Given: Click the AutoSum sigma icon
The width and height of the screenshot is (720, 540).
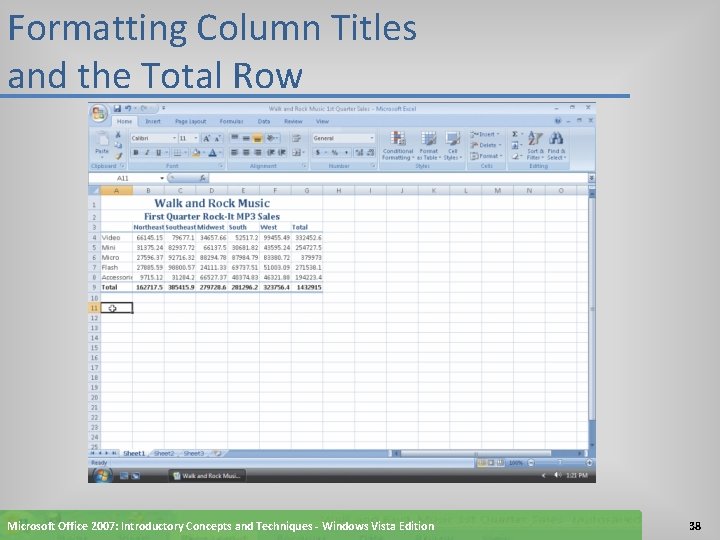Looking at the screenshot, I should point(515,134).
